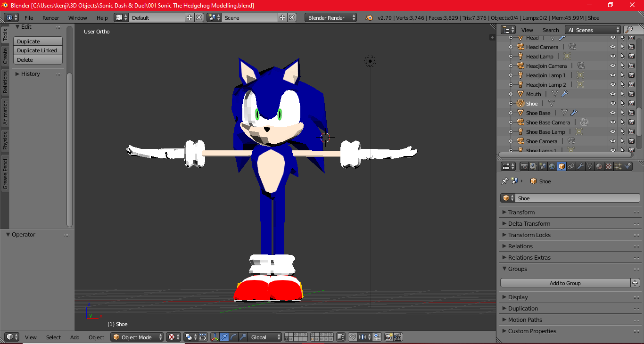Hide Head Camera via eye icon
Viewport: 644px width, 344px height.
click(613, 47)
